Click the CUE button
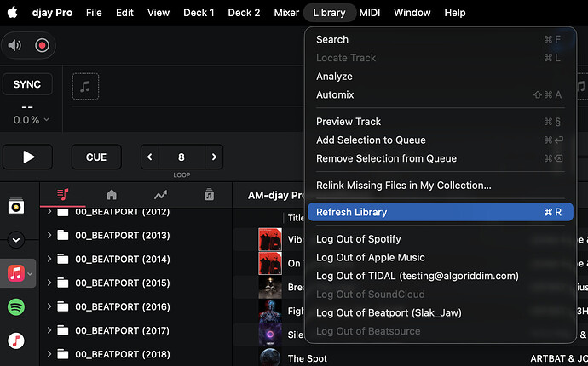The height and width of the screenshot is (366, 588). (96, 157)
